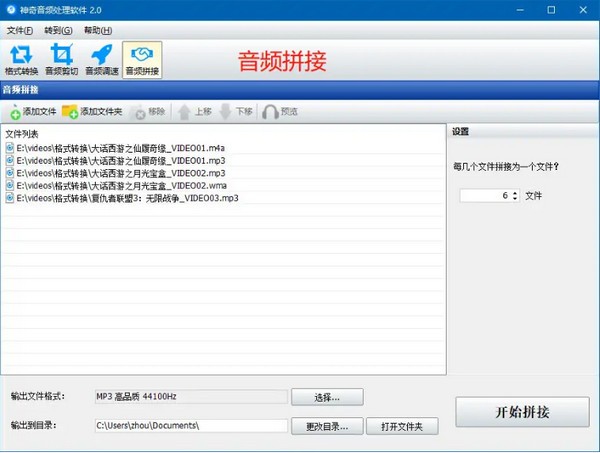Viewport: 600px width, 453px height.
Task: Click 选择... to choose output format
Action: (327, 397)
